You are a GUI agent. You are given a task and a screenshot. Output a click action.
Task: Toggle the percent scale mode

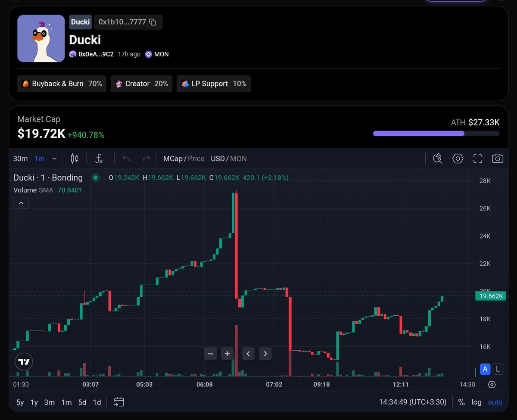pos(461,402)
